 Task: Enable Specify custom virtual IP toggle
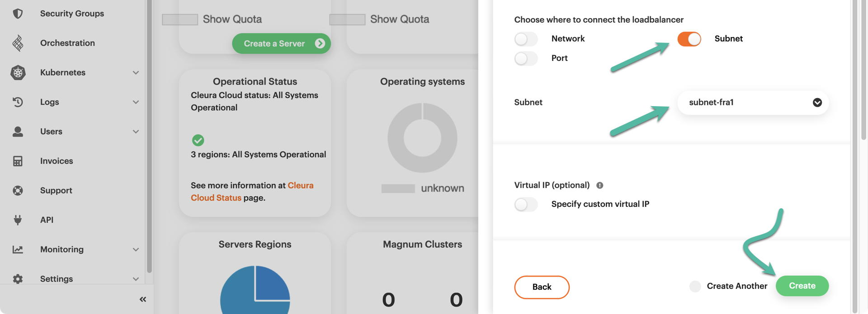526,204
